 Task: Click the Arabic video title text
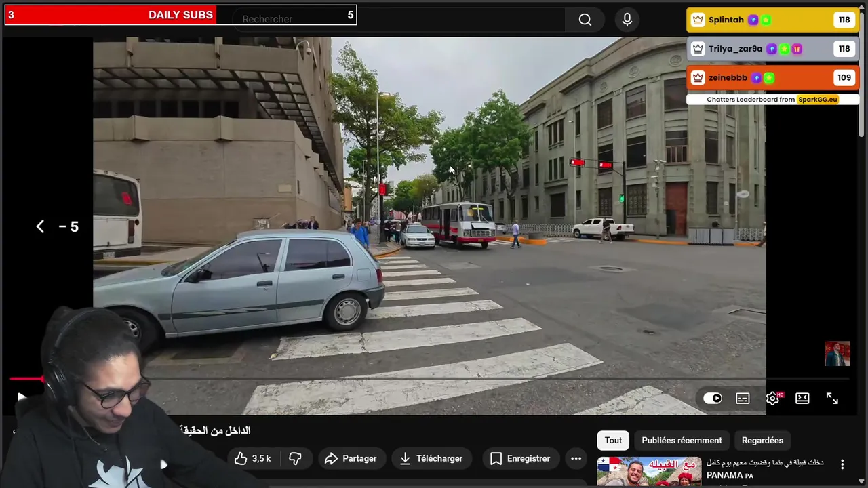point(216,430)
